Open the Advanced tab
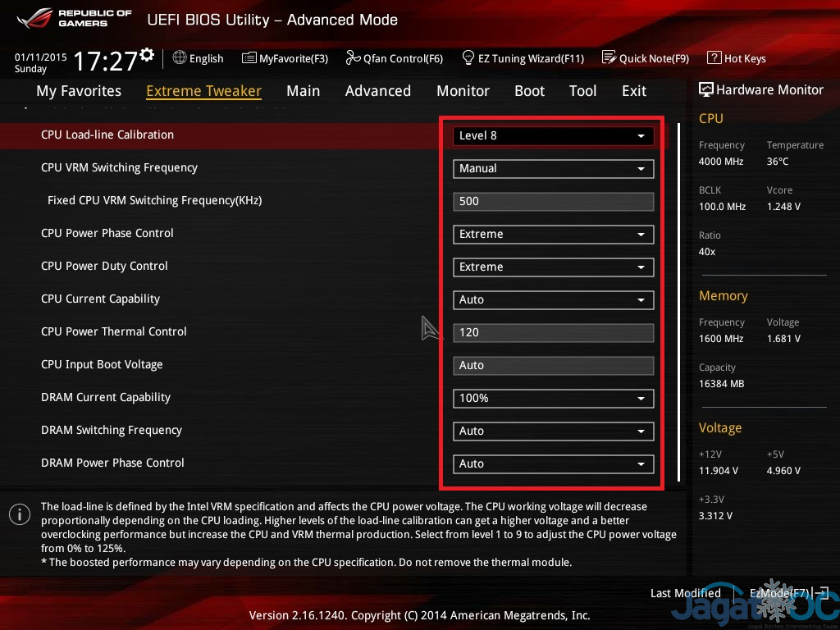The width and height of the screenshot is (840, 630). click(x=377, y=91)
